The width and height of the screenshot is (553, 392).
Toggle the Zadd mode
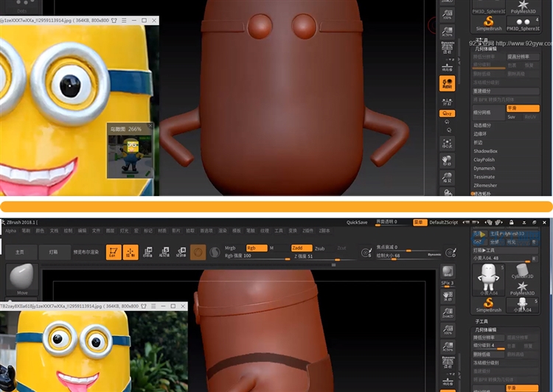pyautogui.click(x=301, y=248)
